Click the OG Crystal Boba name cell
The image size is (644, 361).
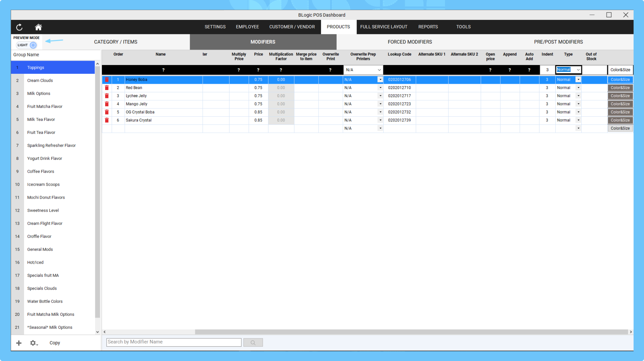click(x=164, y=112)
